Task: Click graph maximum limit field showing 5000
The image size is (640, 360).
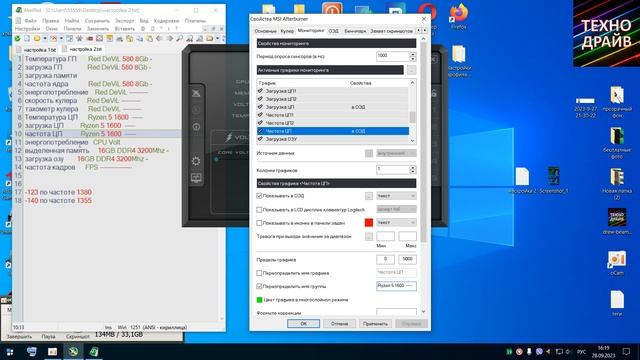Action: [x=407, y=259]
